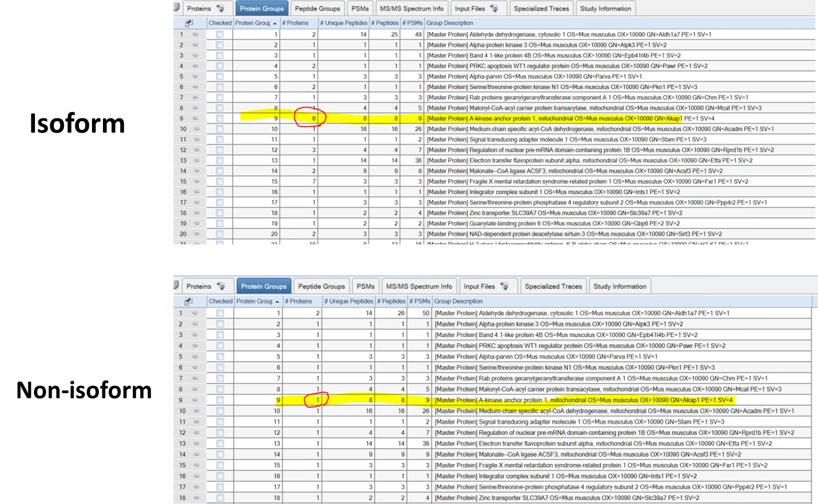Open MS/MS Spectrum Info tab in the Non-isoform panel
The height and width of the screenshot is (504, 818).
pyautogui.click(x=419, y=286)
